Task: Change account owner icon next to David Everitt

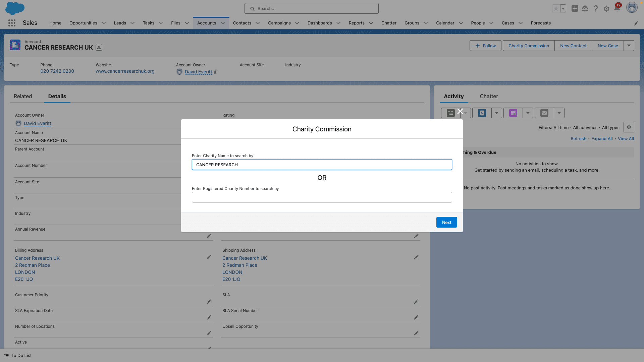Action: pos(216,71)
